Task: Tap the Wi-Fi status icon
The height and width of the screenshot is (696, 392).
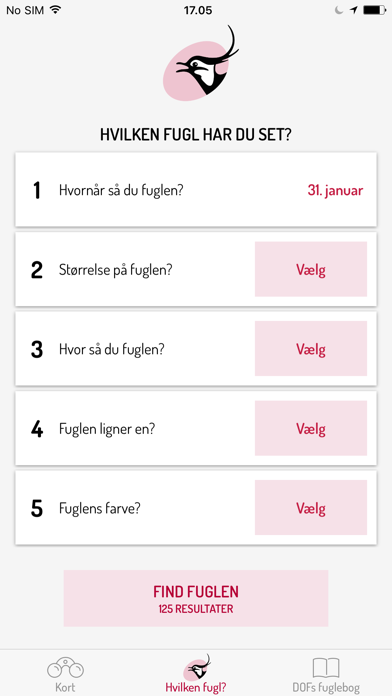Action: click(55, 10)
